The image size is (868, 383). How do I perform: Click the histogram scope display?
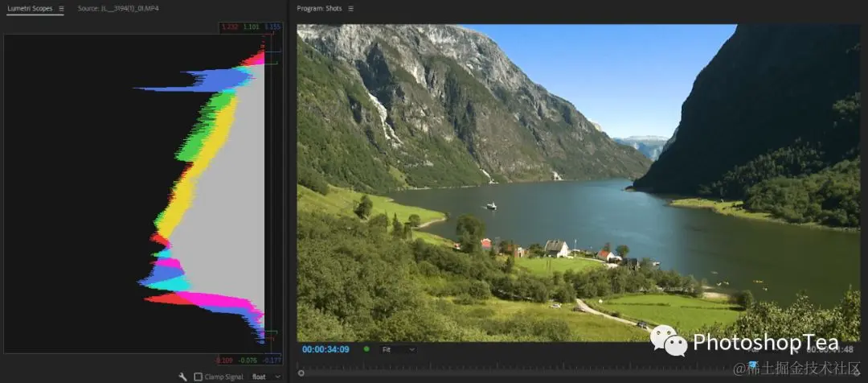136,194
